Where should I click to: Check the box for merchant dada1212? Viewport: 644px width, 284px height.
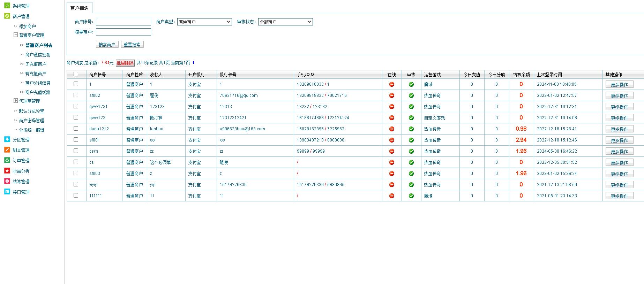coord(76,128)
